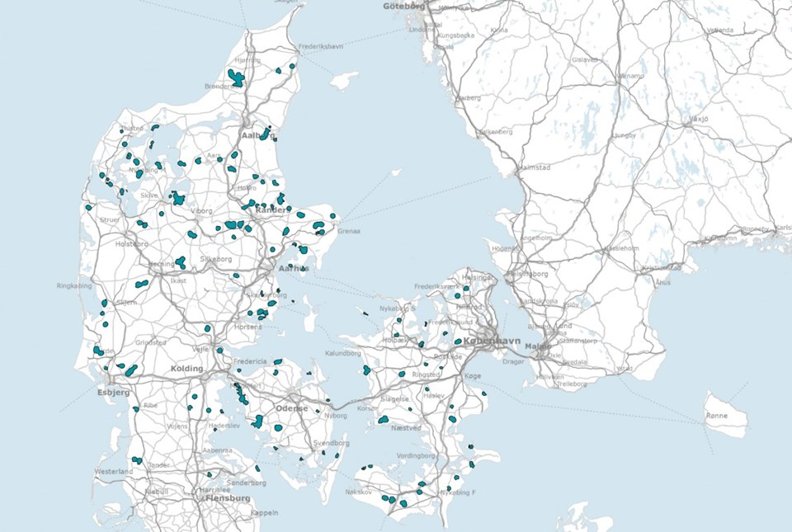Select the Kristianstad town label
792x532 pixels.
point(661,268)
